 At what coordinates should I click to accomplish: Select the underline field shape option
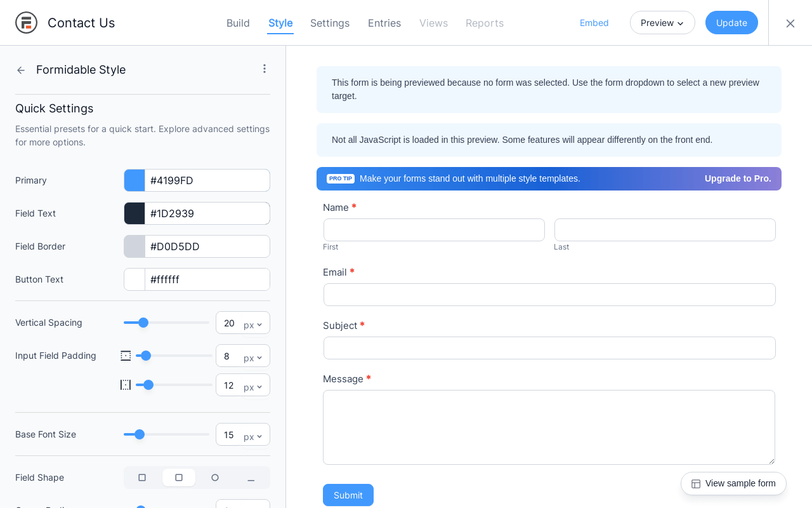[x=251, y=478]
